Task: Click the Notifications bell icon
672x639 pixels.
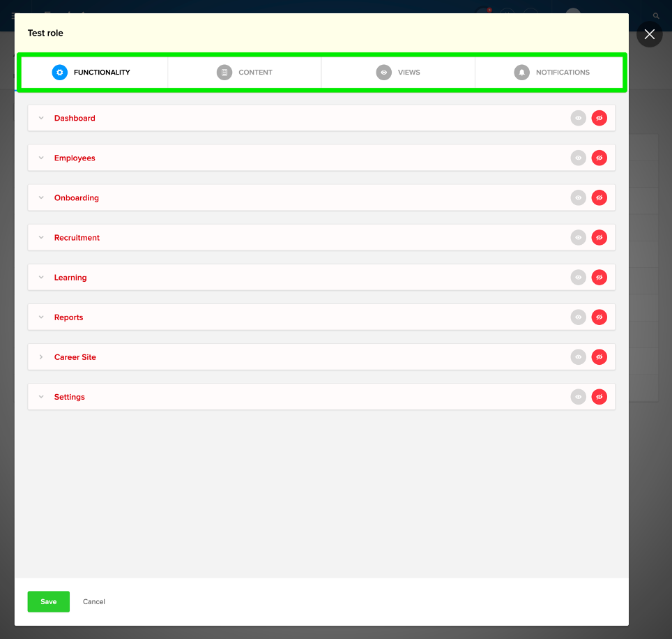Action: coord(521,73)
